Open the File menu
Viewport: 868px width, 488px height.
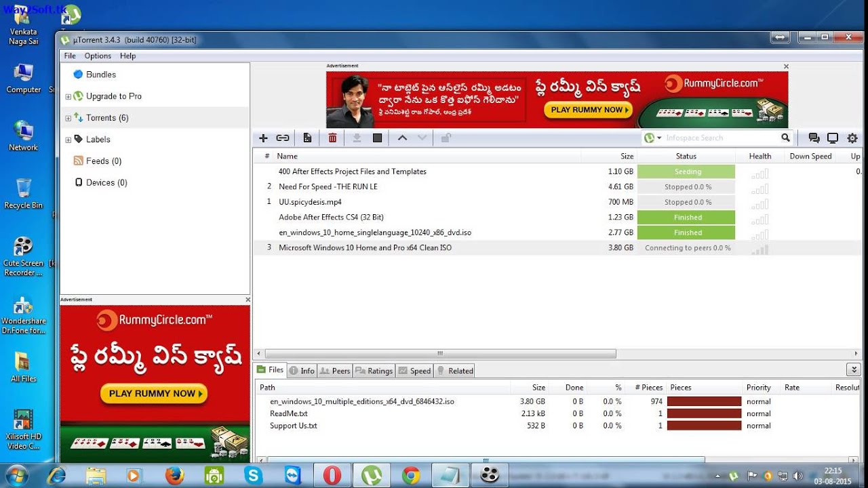(x=70, y=56)
